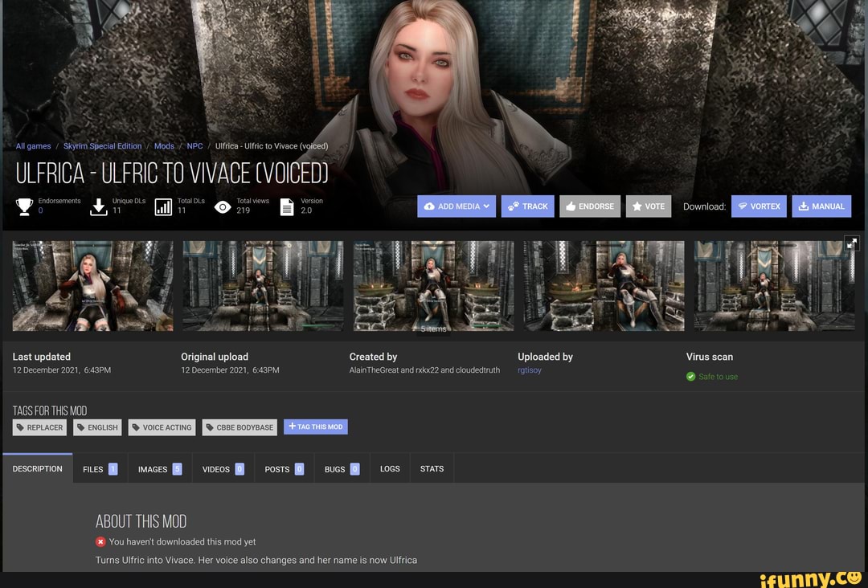This screenshot has width=868, height=588.
Task: Click the trophy Endorsements icon
Action: pyautogui.click(x=24, y=207)
